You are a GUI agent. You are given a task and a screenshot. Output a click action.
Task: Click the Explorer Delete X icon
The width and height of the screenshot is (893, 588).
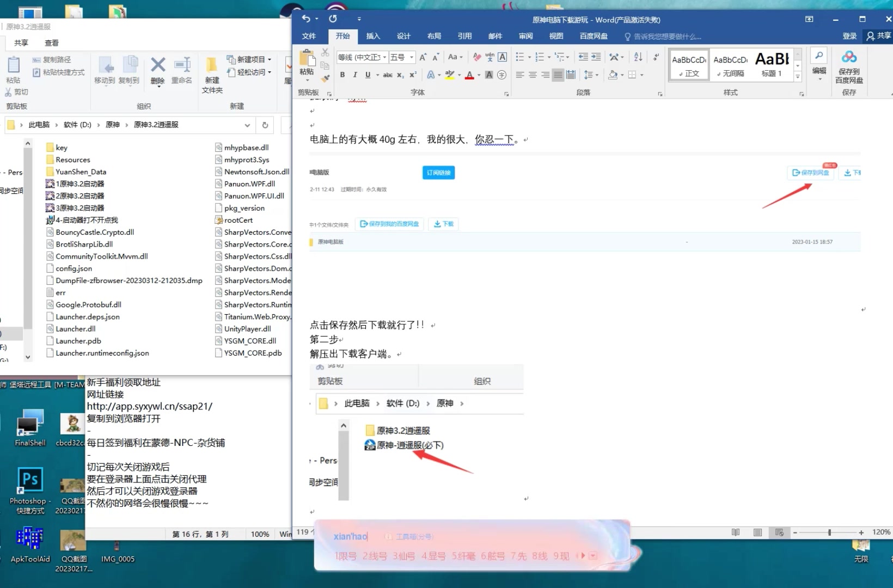click(x=158, y=65)
